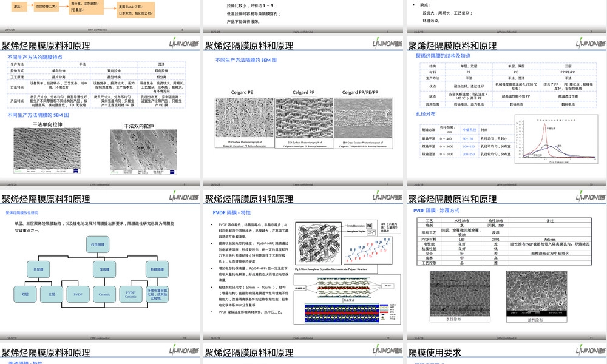This screenshot has width=607, height=364.
Task: Click the 晶片分离 cell in the production table
Action: [x=59, y=77]
